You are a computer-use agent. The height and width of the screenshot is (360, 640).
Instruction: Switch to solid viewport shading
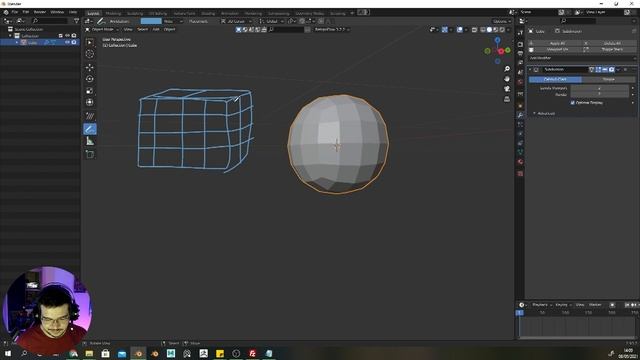(x=489, y=30)
